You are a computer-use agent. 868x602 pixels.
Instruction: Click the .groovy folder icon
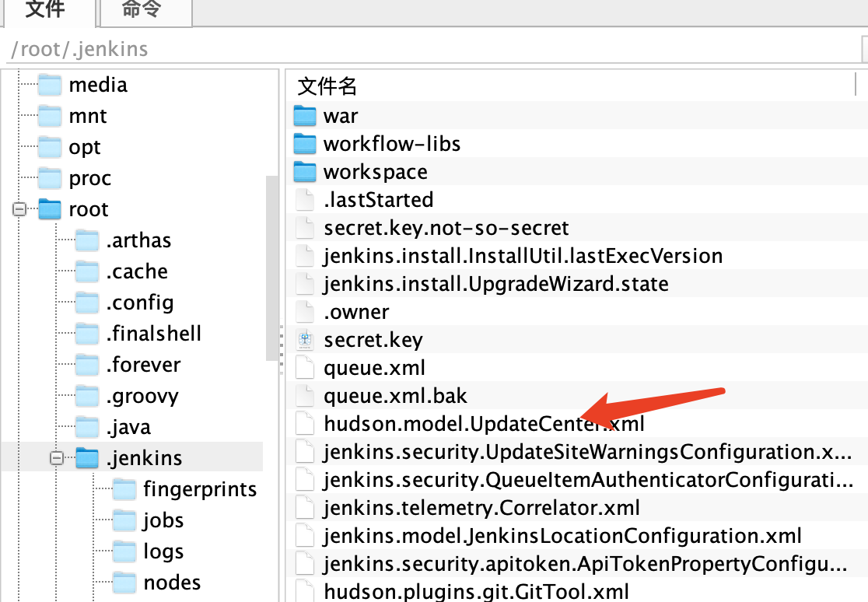pyautogui.click(x=87, y=395)
